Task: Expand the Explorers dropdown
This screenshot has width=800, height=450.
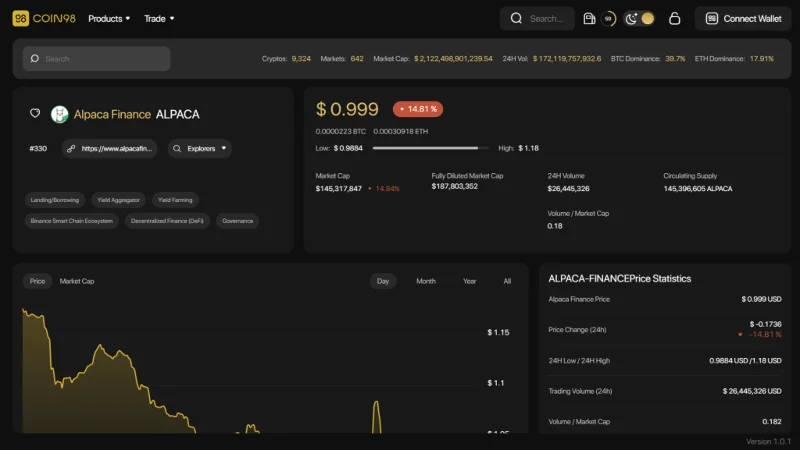Action: tap(199, 148)
